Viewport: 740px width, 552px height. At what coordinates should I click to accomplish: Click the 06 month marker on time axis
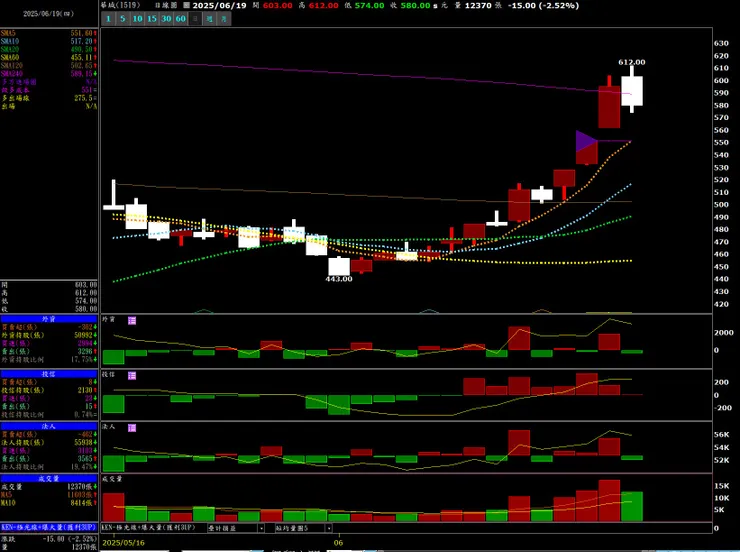tap(338, 543)
